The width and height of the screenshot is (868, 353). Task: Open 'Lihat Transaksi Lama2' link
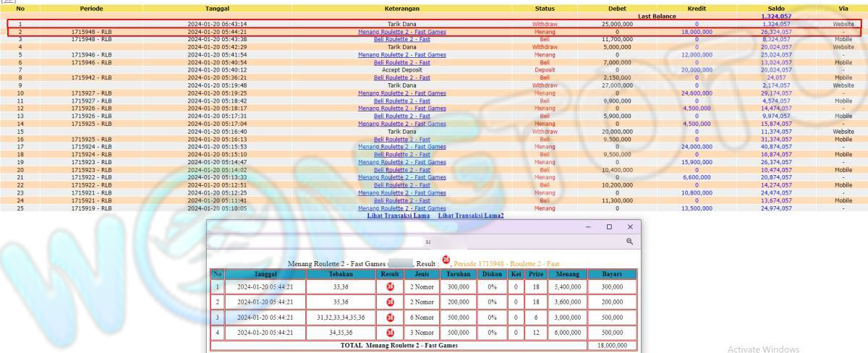pyautogui.click(x=471, y=216)
